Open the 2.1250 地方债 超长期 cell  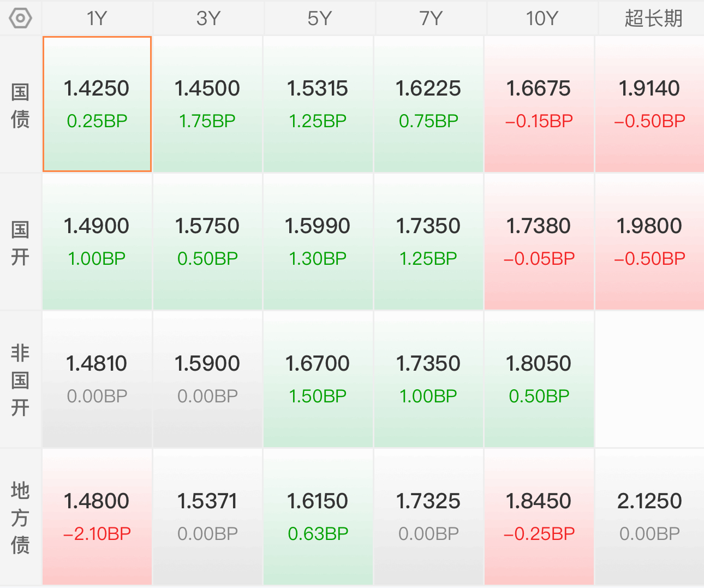coord(649,516)
